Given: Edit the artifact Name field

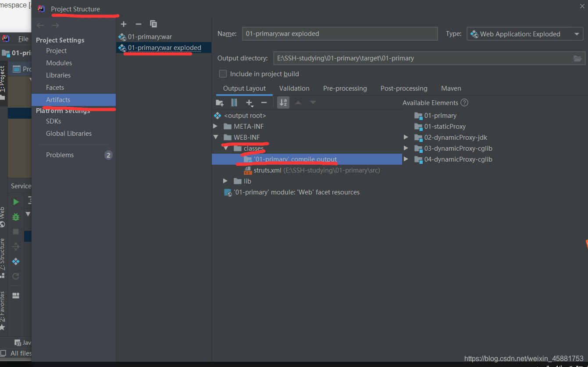Looking at the screenshot, I should tap(340, 34).
